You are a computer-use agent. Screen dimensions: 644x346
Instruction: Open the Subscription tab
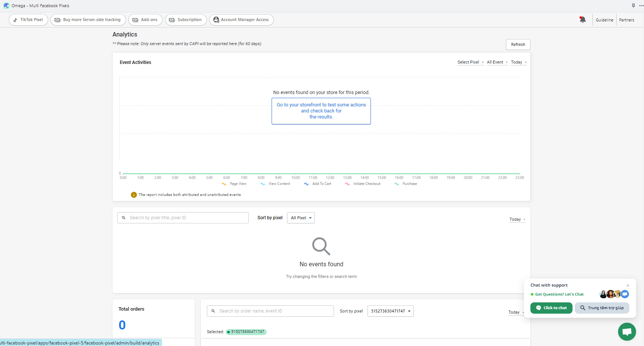186,20
